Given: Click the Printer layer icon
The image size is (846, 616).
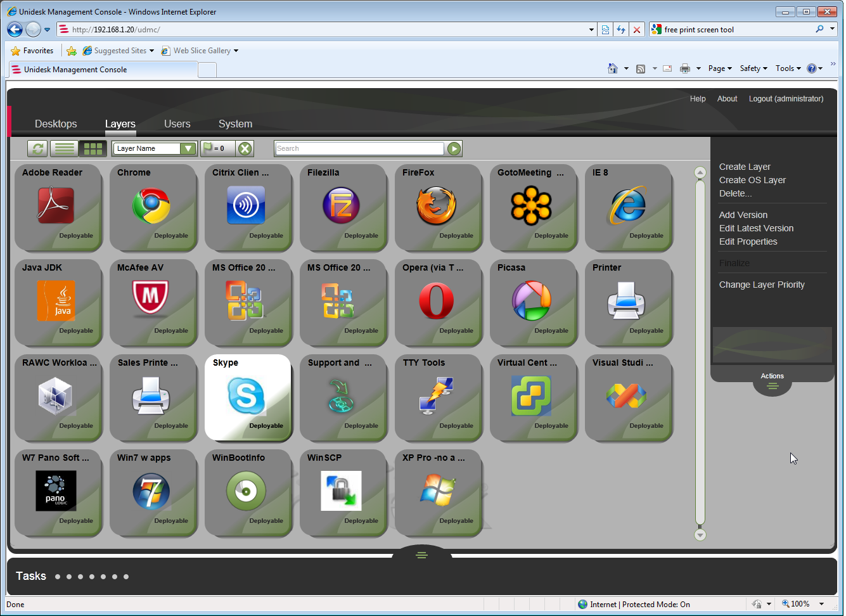Looking at the screenshot, I should [626, 300].
